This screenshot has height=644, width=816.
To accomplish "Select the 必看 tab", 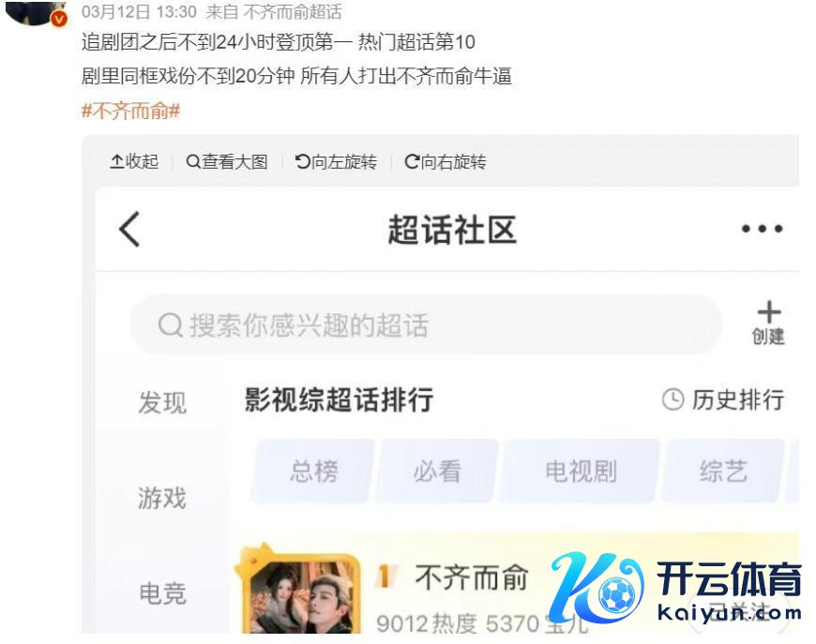I will coord(437,472).
